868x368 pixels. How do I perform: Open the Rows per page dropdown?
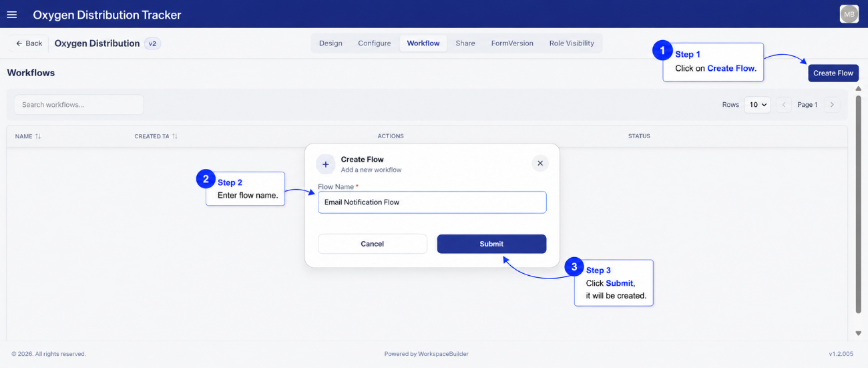point(757,105)
